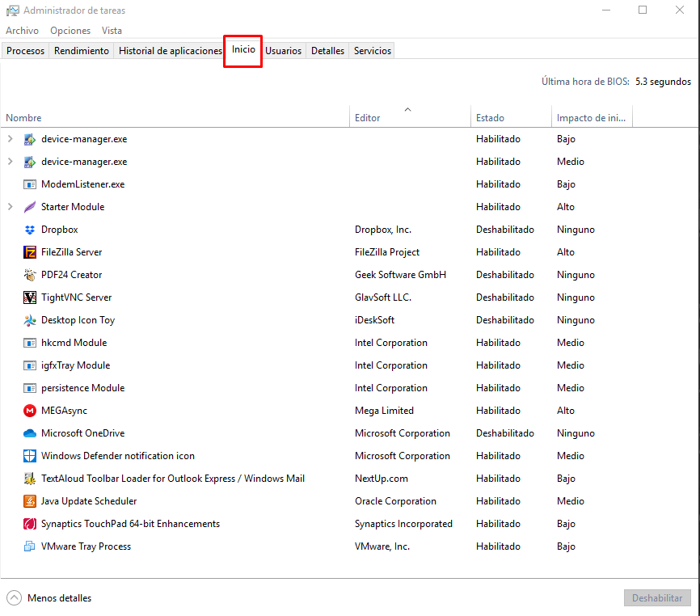Viewport: 700px width, 616px height.
Task: Switch to the Procesos tab
Action: click(x=25, y=51)
